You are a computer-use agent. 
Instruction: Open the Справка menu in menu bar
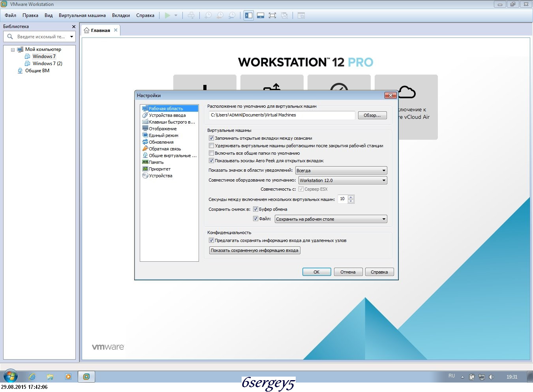(145, 15)
